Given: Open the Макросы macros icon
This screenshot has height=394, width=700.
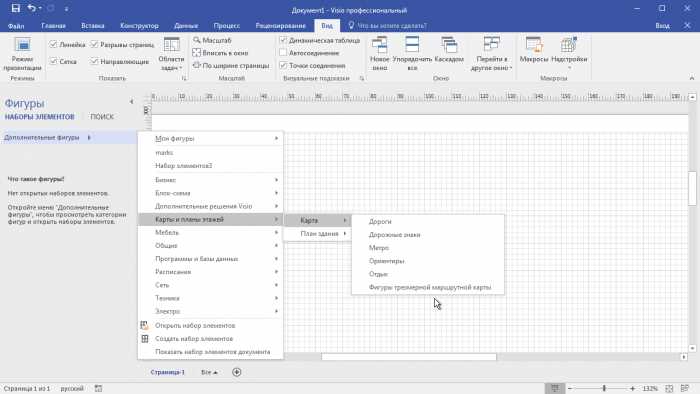Looking at the screenshot, I should pyautogui.click(x=534, y=50).
